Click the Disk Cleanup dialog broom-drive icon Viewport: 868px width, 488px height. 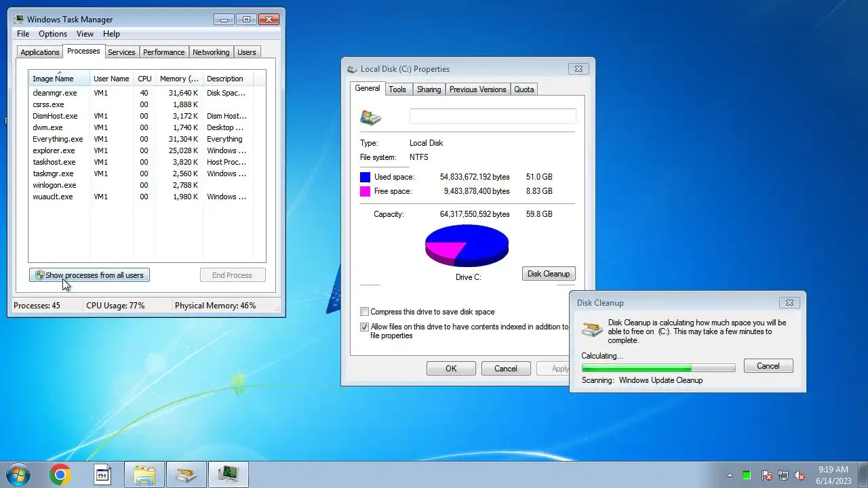click(x=592, y=329)
